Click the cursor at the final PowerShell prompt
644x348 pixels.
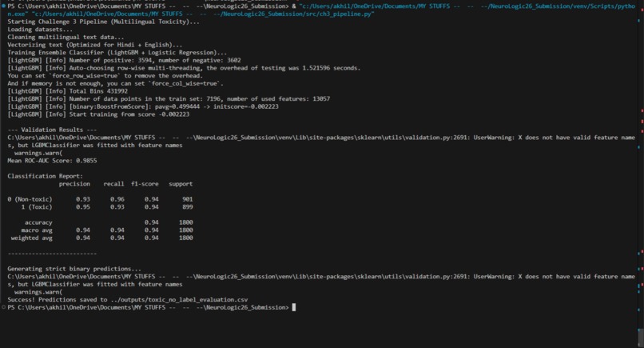(x=294, y=307)
